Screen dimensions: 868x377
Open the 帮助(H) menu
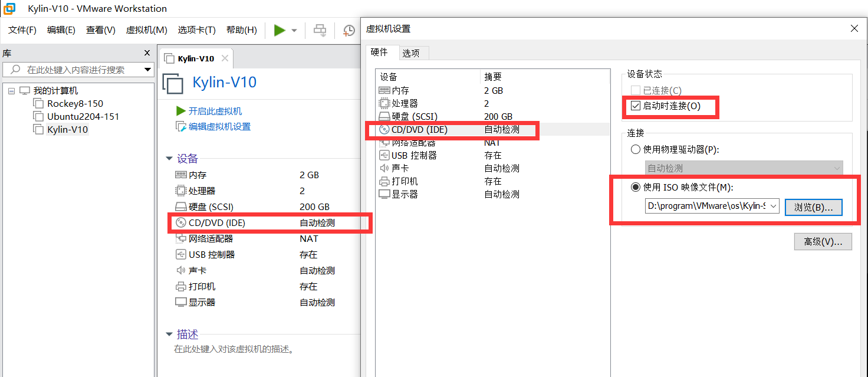pyautogui.click(x=242, y=30)
